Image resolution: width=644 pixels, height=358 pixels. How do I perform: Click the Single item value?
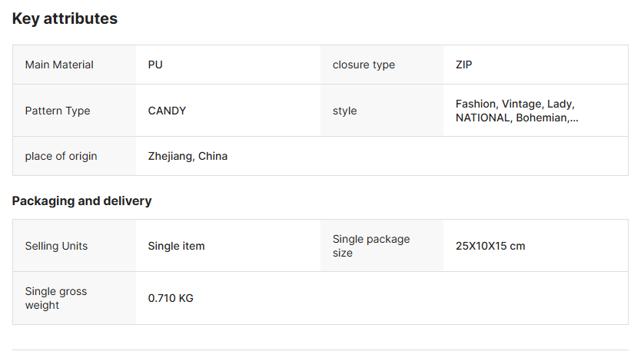coord(176,246)
